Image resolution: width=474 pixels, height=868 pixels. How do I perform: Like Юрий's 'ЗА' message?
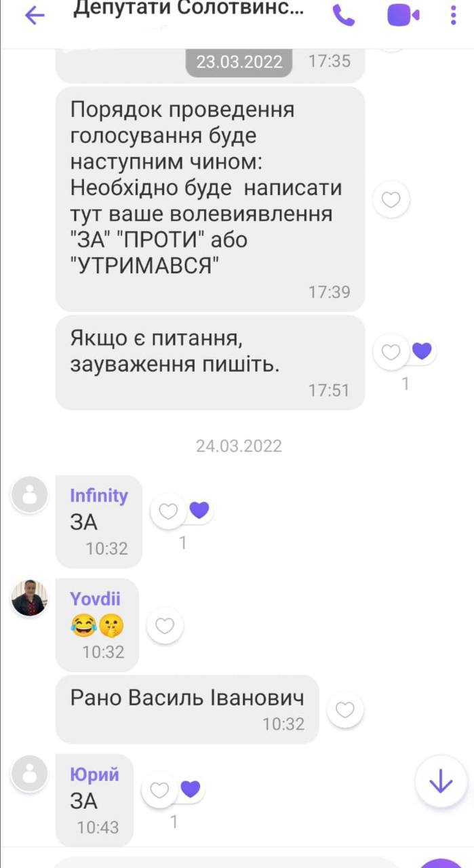pyautogui.click(x=159, y=790)
